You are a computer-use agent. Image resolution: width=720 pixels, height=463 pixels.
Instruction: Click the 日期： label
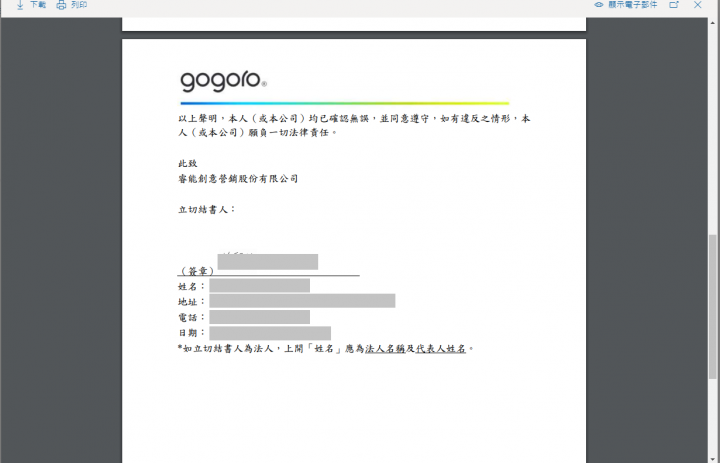pos(191,333)
